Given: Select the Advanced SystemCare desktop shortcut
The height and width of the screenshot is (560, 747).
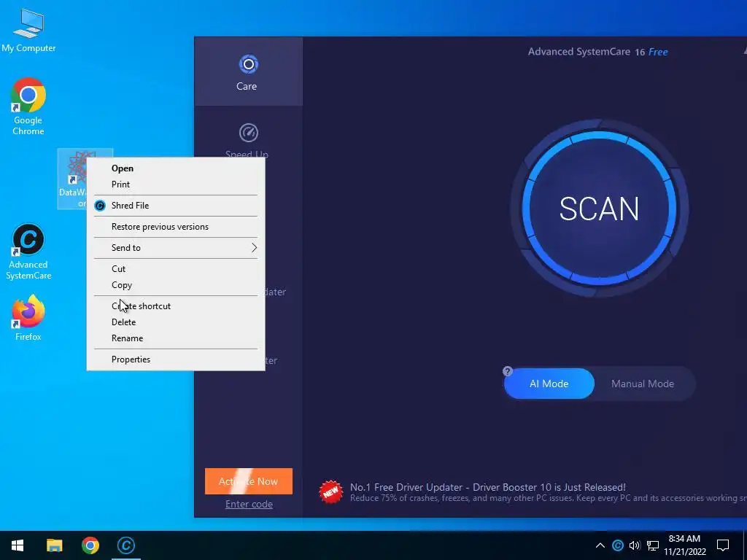Looking at the screenshot, I should 28,252.
